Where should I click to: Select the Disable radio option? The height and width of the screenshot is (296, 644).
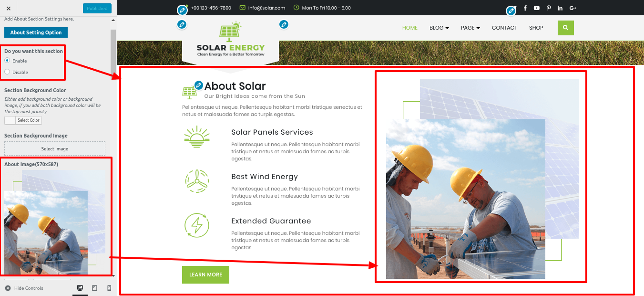[7, 72]
